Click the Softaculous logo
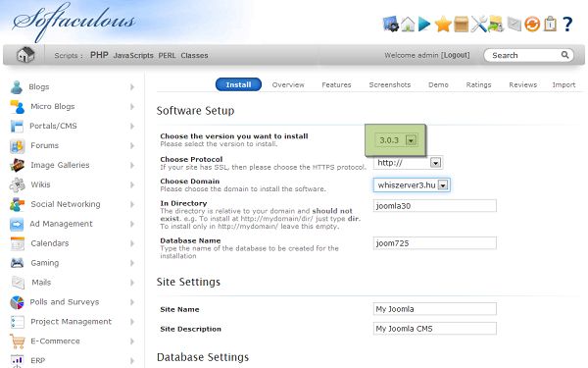Image resolution: width=588 pixels, height=368 pixels. click(x=73, y=22)
